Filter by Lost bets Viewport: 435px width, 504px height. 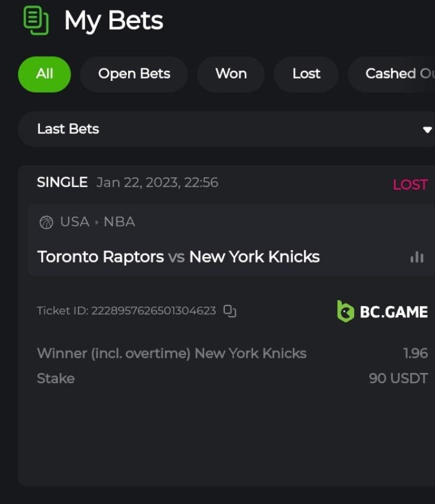click(306, 74)
